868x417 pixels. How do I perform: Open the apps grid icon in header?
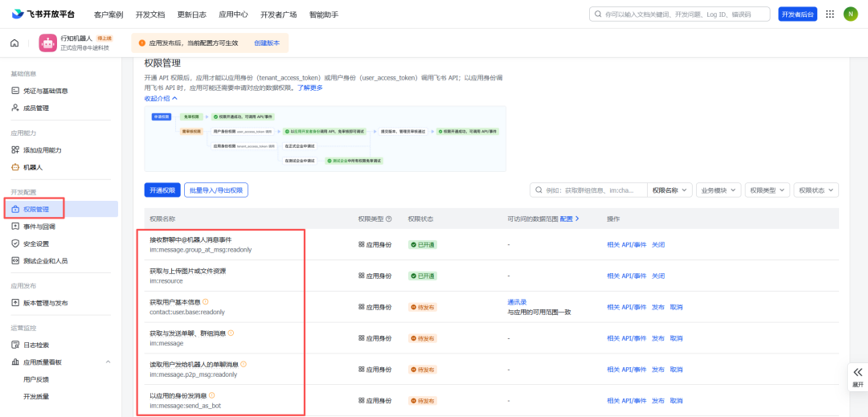(x=829, y=14)
